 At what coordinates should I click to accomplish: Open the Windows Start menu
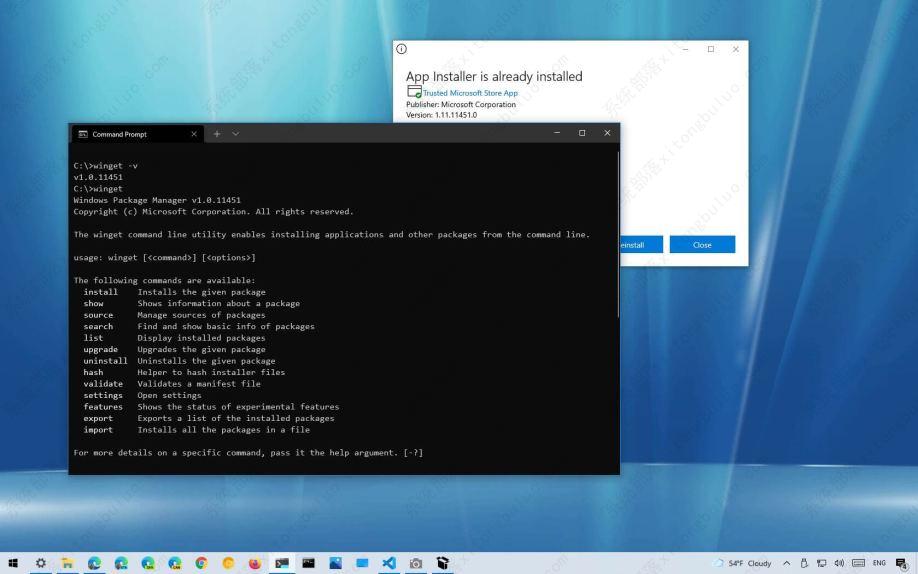click(13, 563)
